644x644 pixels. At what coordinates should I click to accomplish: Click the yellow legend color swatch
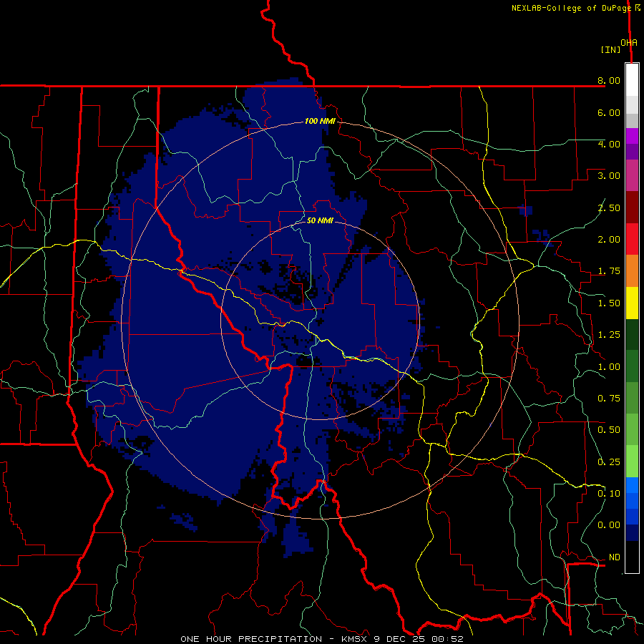[x=632, y=303]
